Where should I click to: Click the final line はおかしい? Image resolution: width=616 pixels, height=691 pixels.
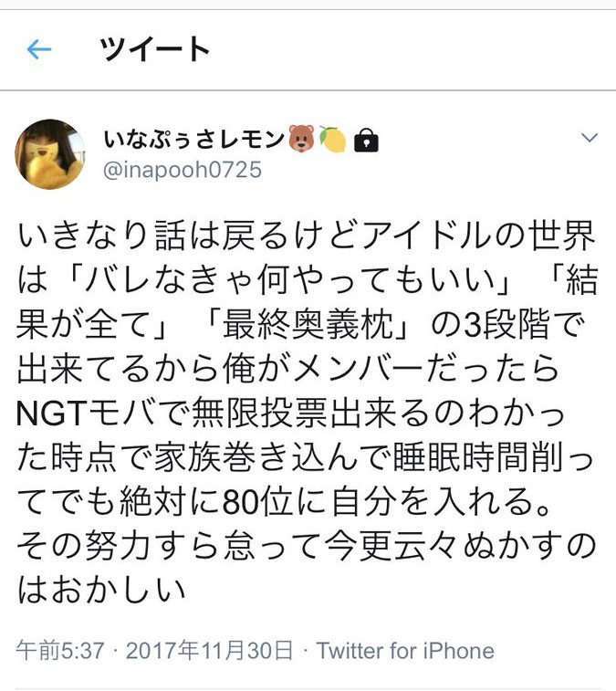coord(101,591)
